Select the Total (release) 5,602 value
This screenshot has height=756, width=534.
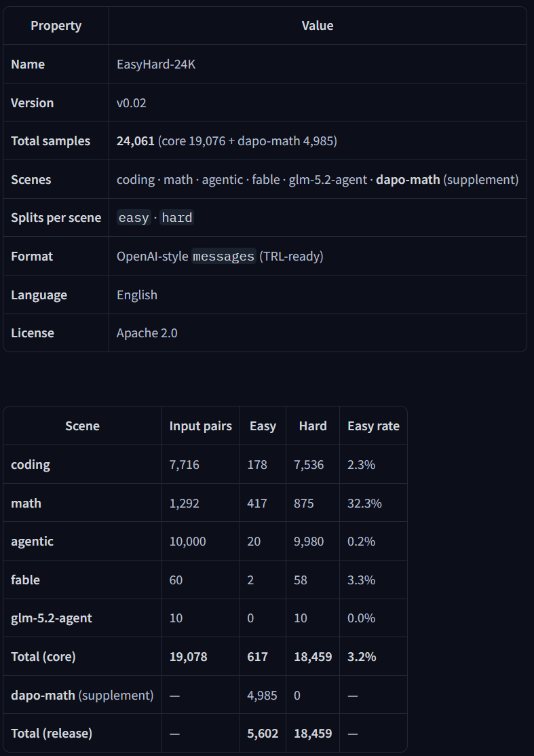(x=263, y=734)
